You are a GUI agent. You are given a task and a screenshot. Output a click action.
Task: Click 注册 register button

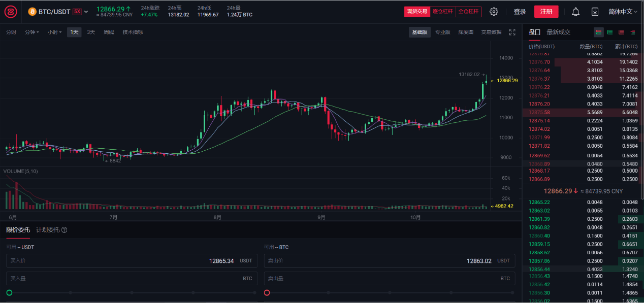click(546, 12)
